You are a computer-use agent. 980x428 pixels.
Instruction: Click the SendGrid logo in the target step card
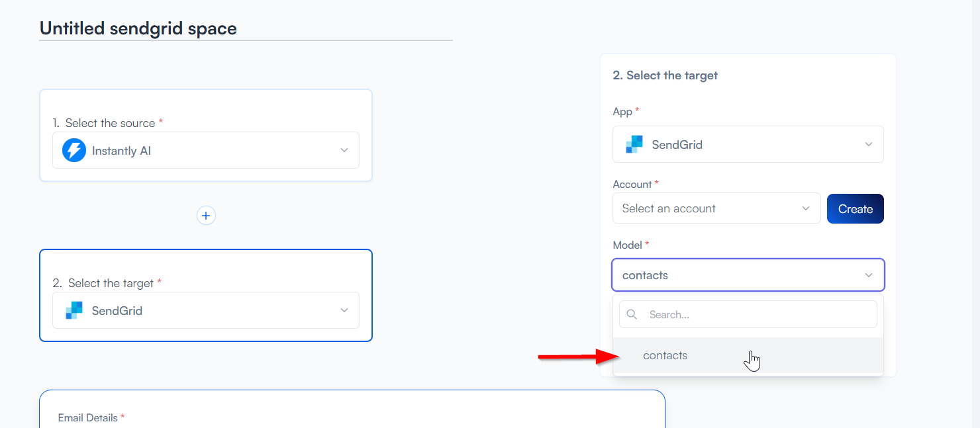[74, 310]
